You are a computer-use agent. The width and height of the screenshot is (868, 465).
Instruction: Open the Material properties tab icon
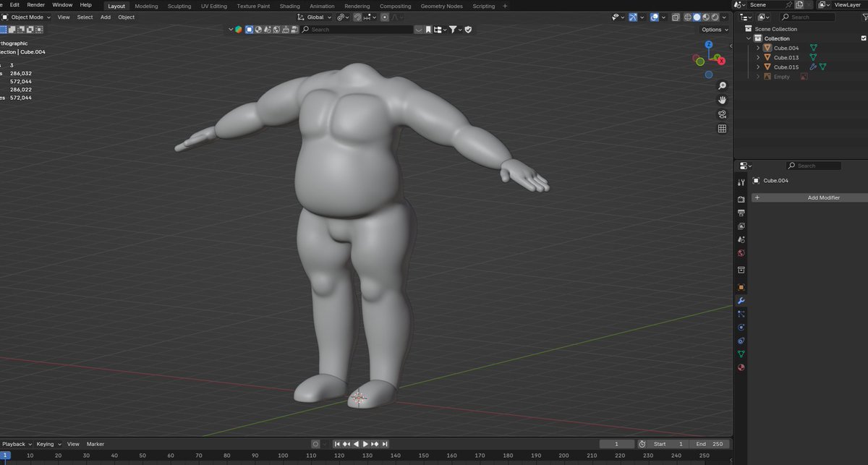pyautogui.click(x=741, y=367)
